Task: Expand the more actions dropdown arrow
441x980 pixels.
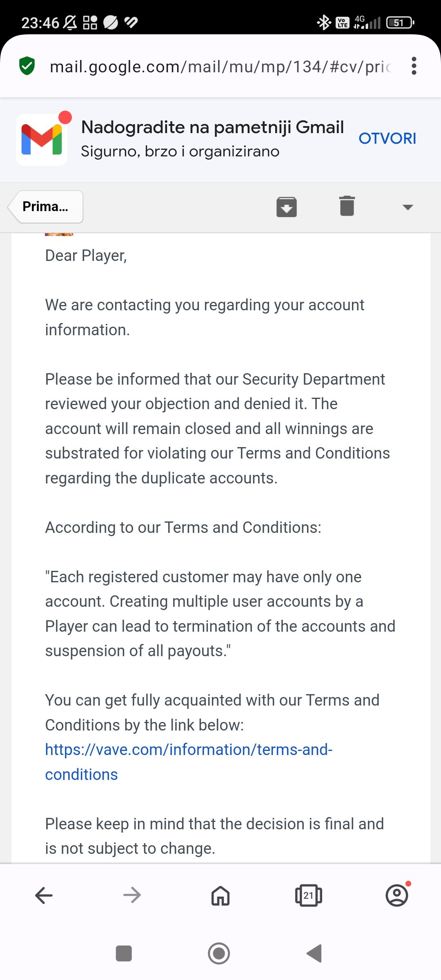Action: (408, 207)
